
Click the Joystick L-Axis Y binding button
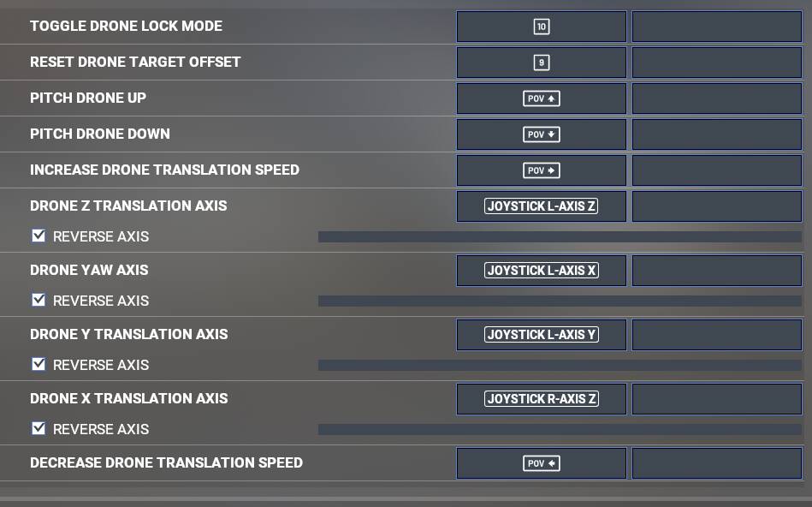coord(541,335)
